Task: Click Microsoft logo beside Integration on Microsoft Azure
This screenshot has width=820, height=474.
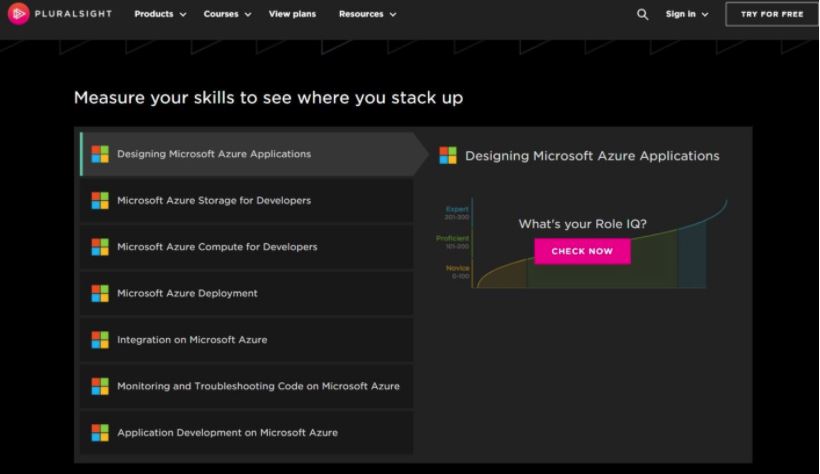Action: (x=100, y=340)
